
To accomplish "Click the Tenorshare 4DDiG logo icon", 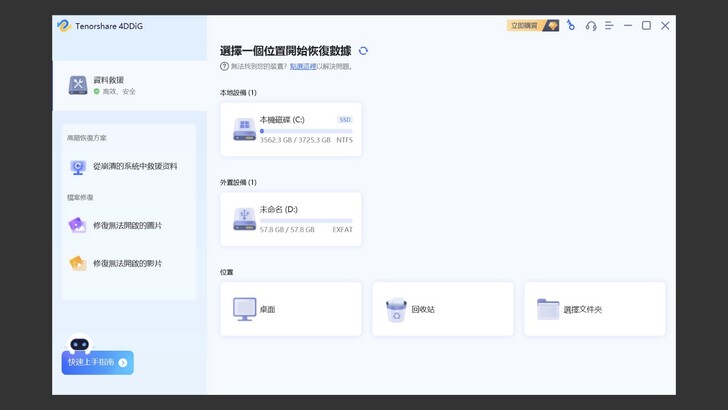I will [x=63, y=25].
